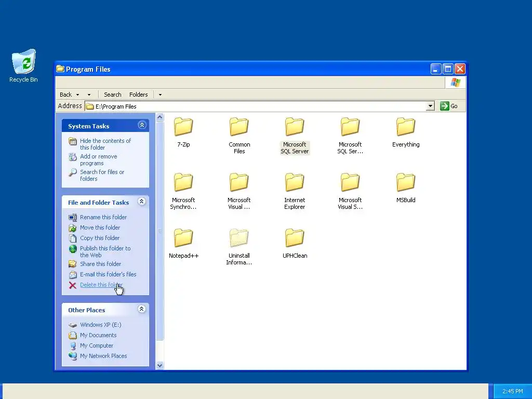Click the Rename this folder link text
532x399 pixels.
coord(103,217)
